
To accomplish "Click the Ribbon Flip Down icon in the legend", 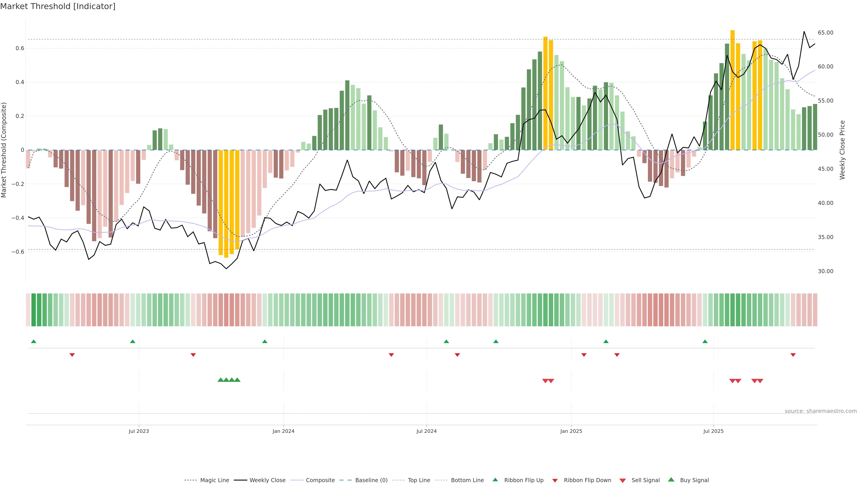I will 555,481.
